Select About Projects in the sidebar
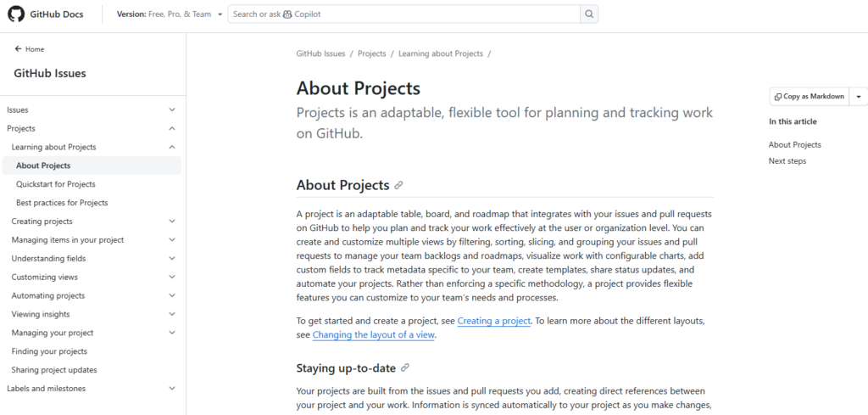The image size is (868, 415). 92,165
